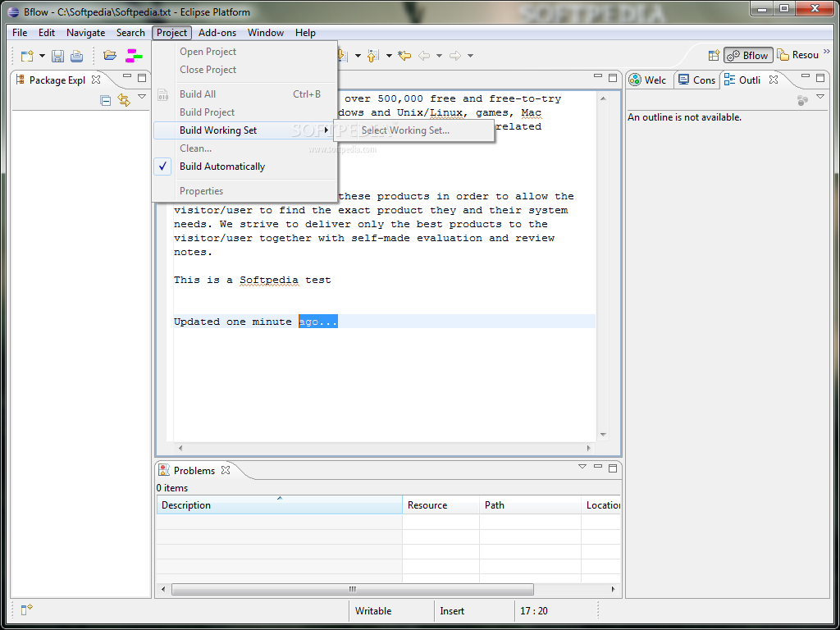Click the Print toolbar icon
The image size is (840, 630).
tap(76, 55)
